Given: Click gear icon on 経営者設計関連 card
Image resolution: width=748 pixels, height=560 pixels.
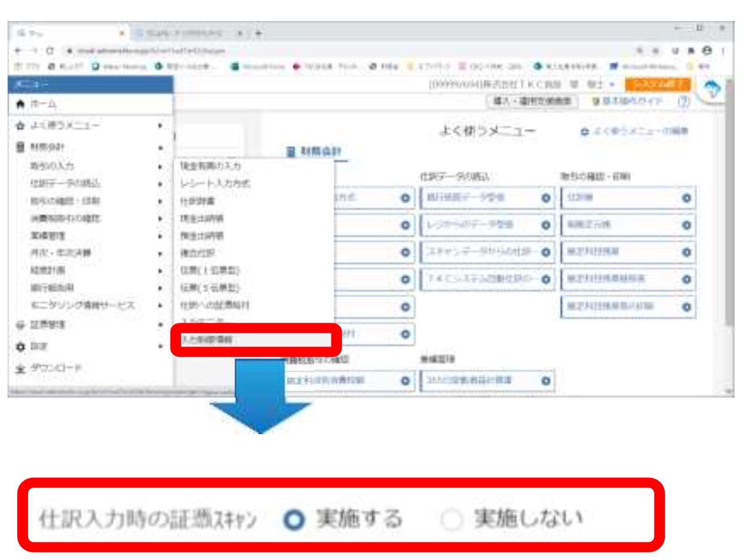Looking at the screenshot, I should [545, 381].
